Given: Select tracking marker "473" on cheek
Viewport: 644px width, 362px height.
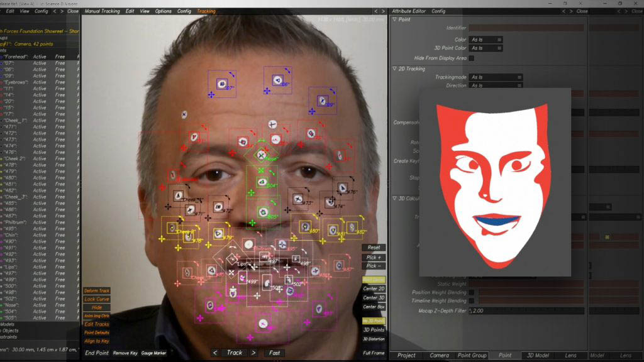Looking at the screenshot, I should (x=298, y=199).
